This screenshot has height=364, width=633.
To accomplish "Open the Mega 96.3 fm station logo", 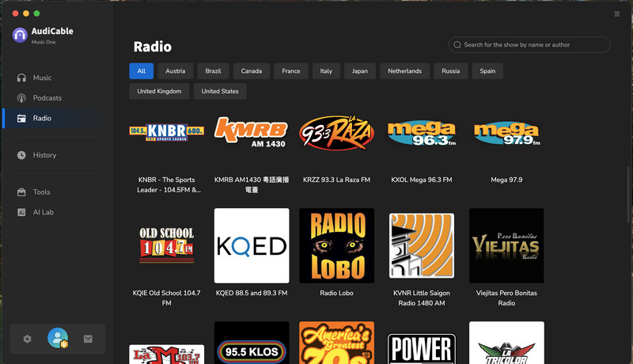I will (422, 133).
